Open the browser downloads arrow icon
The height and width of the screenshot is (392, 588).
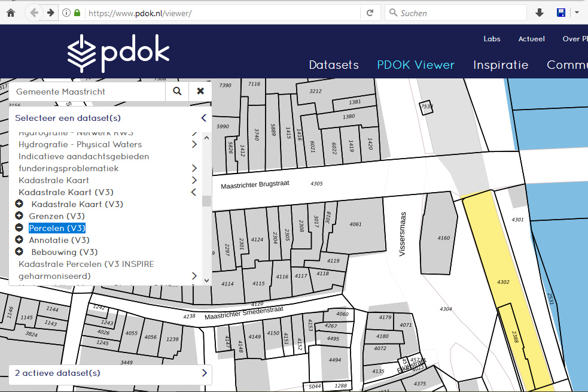[x=540, y=13]
